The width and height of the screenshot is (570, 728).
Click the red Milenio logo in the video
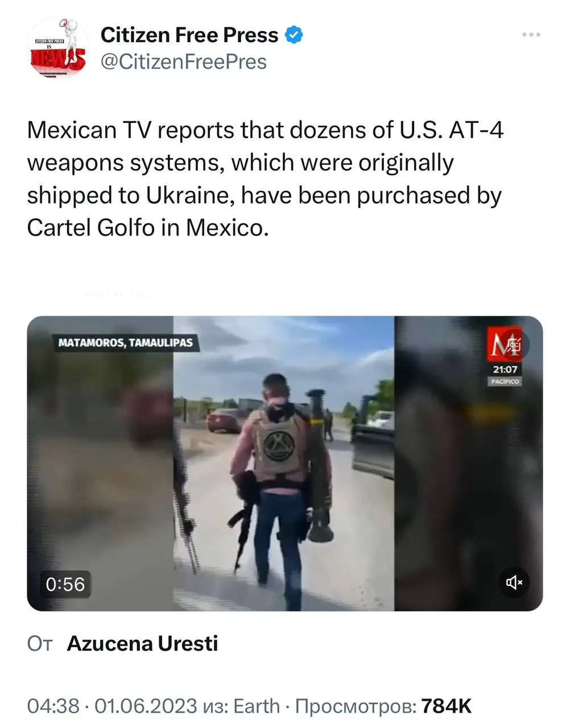(x=505, y=345)
